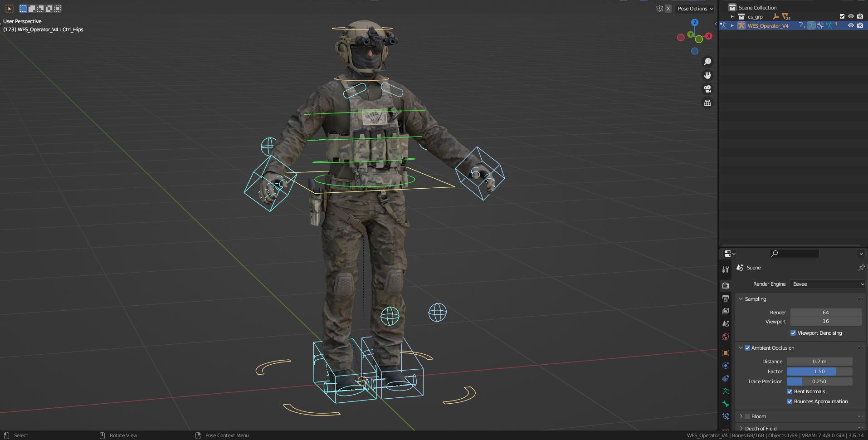Screen dimensions: 868x440
Task: Hide WES_Operator_V4 in viewport
Action: point(851,26)
